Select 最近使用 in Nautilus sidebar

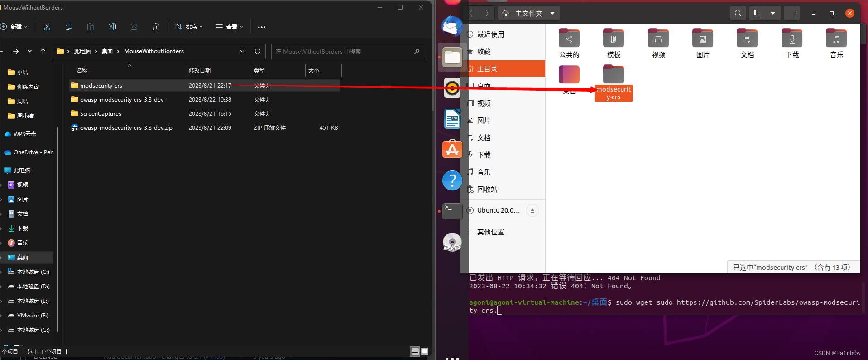pos(490,34)
